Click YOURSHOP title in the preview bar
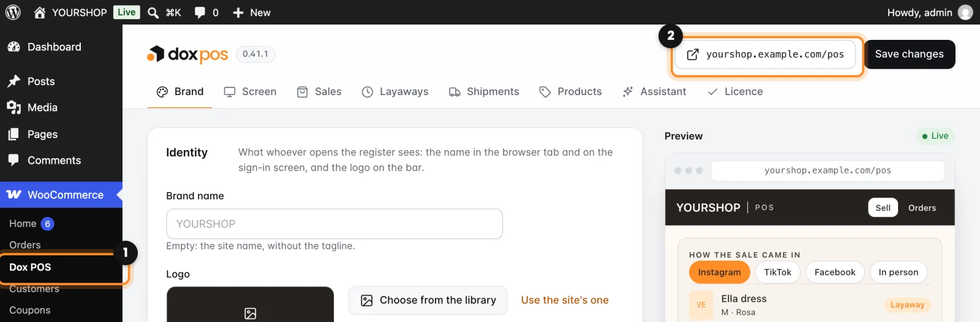The height and width of the screenshot is (322, 980). click(708, 207)
